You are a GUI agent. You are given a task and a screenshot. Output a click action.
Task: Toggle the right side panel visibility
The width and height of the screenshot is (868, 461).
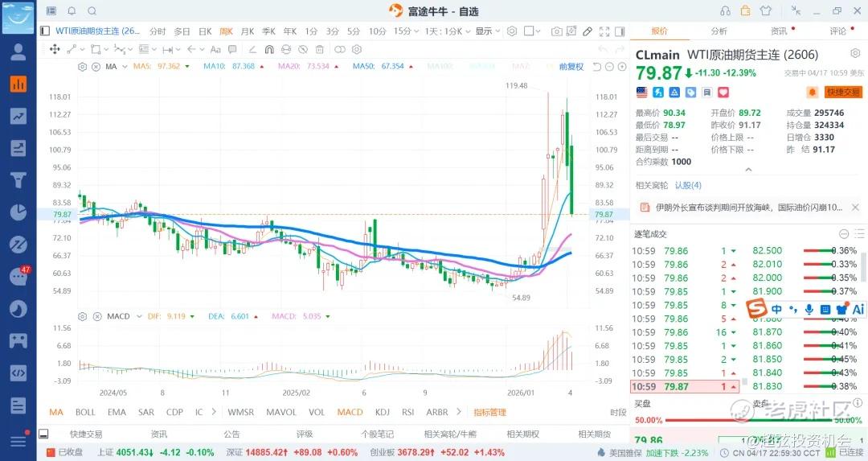(x=620, y=31)
